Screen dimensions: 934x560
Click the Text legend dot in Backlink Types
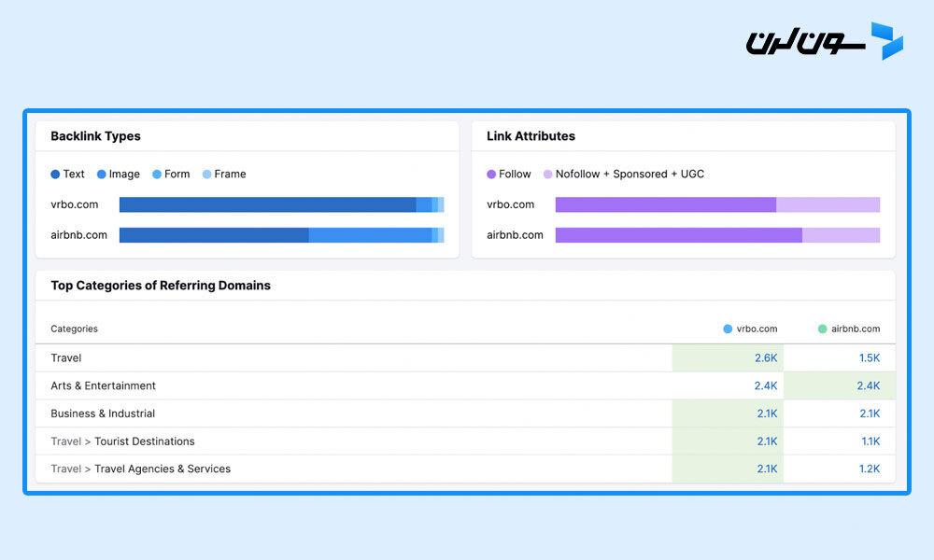(55, 175)
